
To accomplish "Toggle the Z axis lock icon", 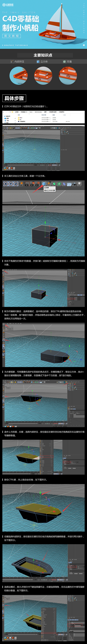I will pos(16,184).
